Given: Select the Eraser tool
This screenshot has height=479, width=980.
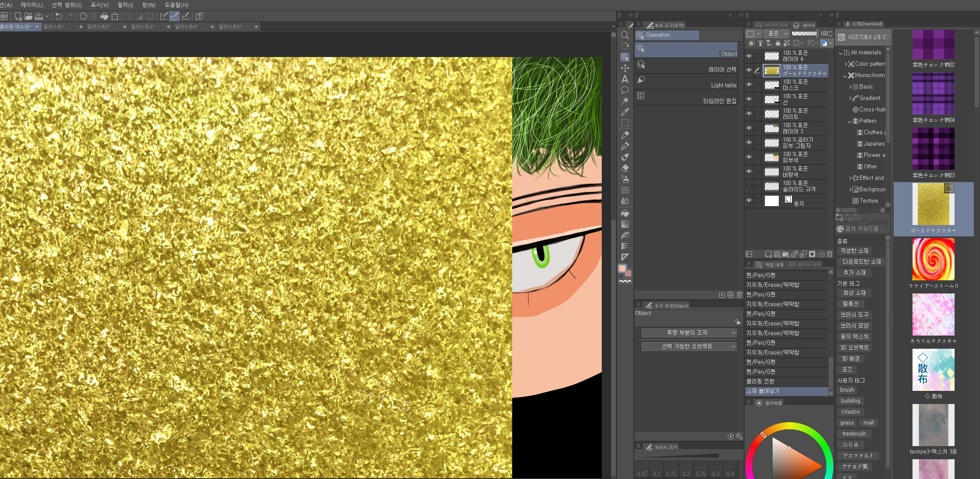Looking at the screenshot, I should (625, 168).
